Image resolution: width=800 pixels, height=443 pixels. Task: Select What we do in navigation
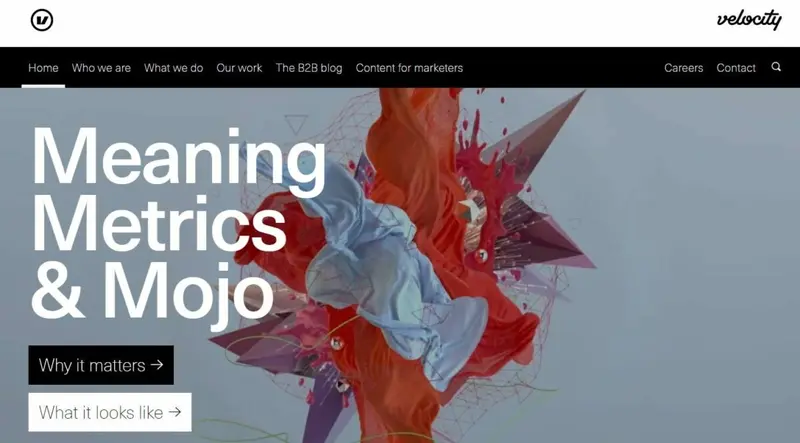click(x=173, y=68)
